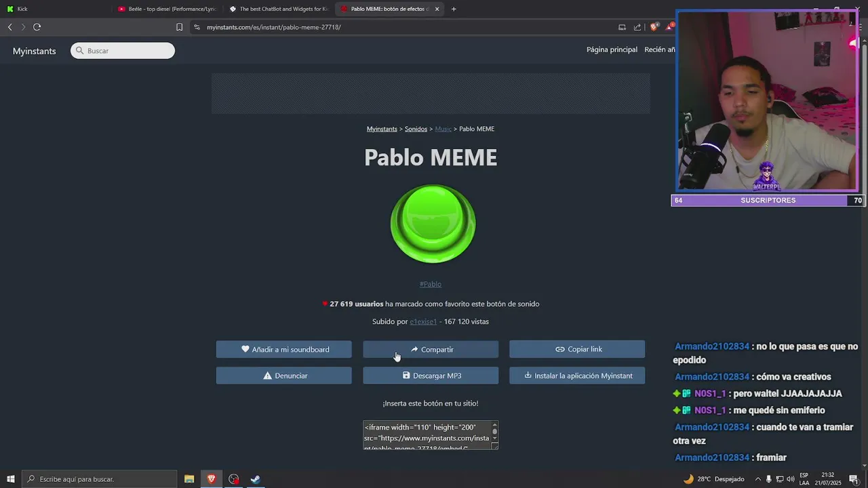This screenshot has height=488, width=868.
Task: Play the big green Pablo MEME sound button
Action: coord(433,224)
